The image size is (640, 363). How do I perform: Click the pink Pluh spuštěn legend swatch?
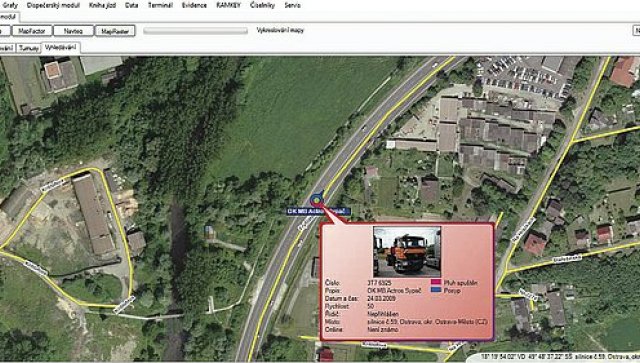tap(436, 282)
